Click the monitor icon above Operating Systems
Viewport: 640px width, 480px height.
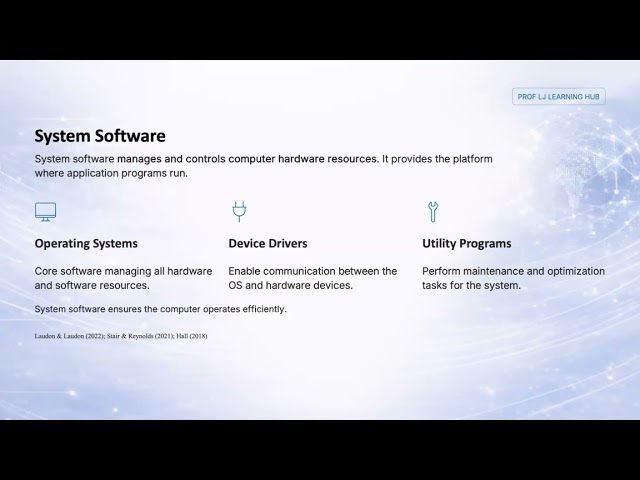point(45,212)
